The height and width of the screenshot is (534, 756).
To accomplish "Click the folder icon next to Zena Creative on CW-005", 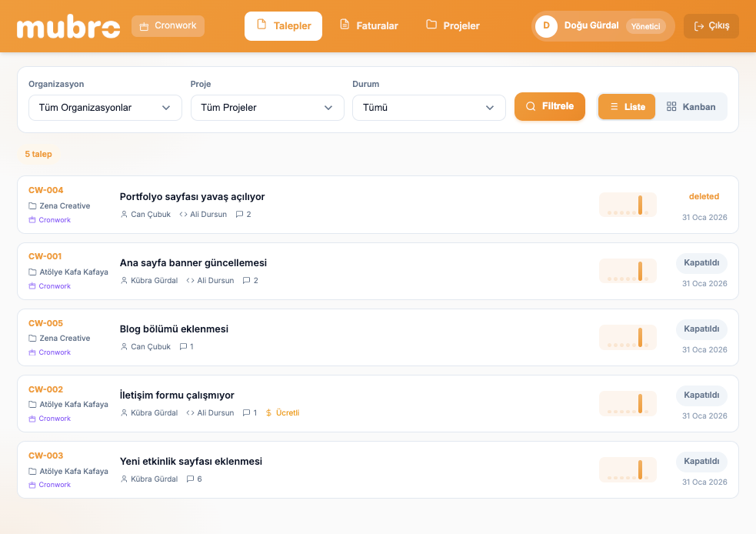I will 32,339.
